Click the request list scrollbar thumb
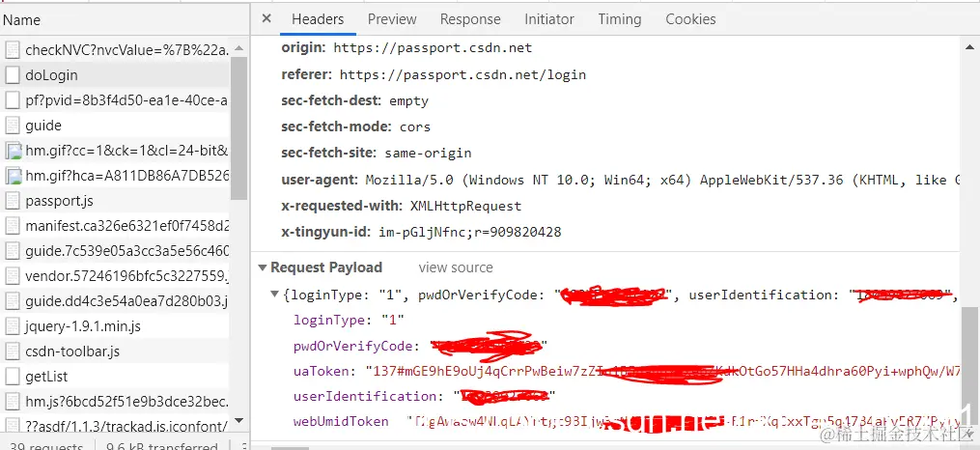980x450 pixels. click(239, 128)
